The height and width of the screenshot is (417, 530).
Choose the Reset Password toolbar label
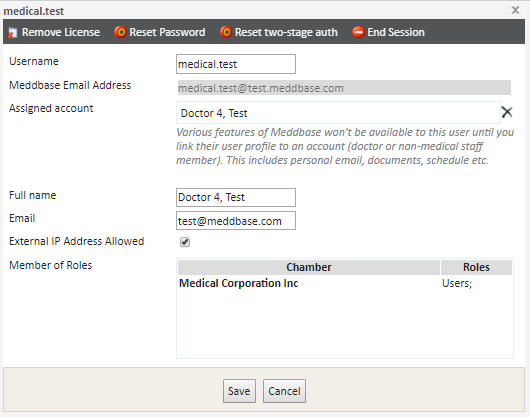point(167,32)
